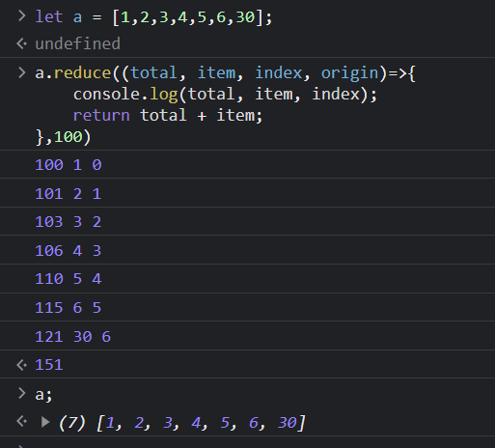The width and height of the screenshot is (495, 448).
Task: Select log output '101 2 1'
Action: [69, 194]
